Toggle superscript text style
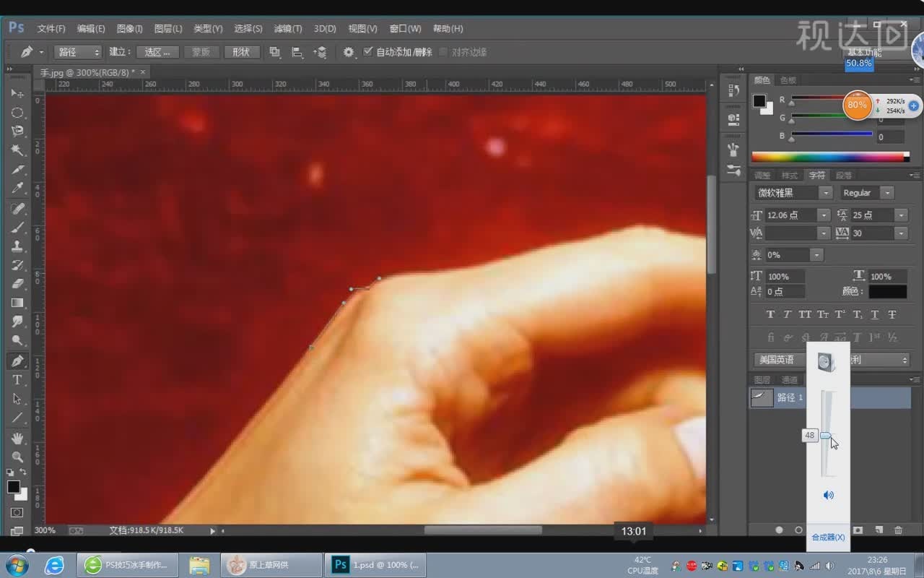 [840, 314]
